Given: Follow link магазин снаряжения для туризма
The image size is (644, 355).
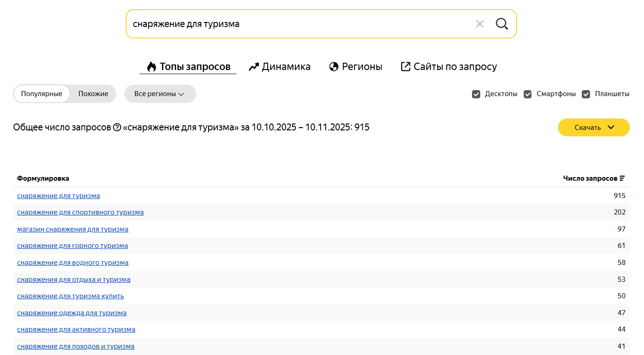Looking at the screenshot, I should coord(73,229).
